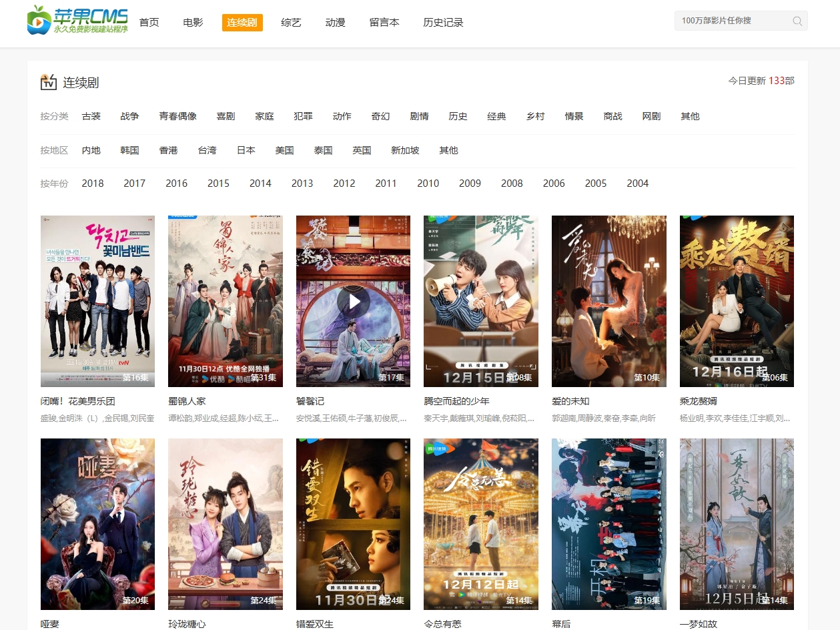Filter by year 2008

512,184
